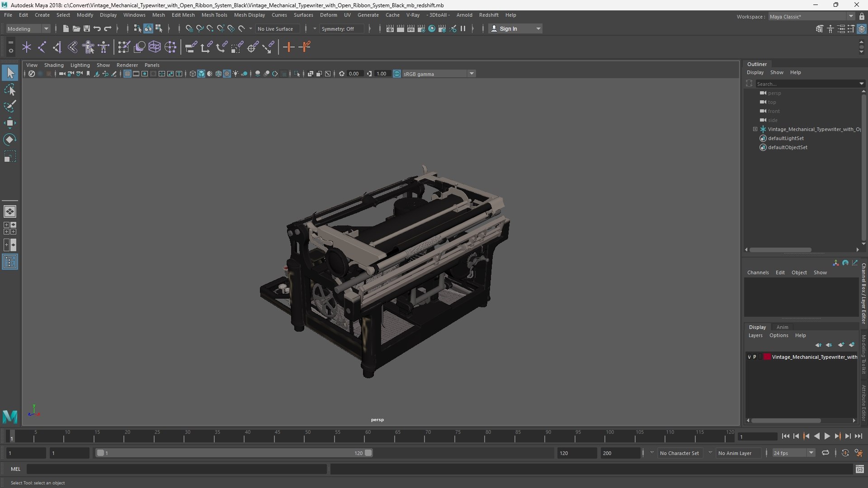Create a new scene icon

[x=66, y=28]
